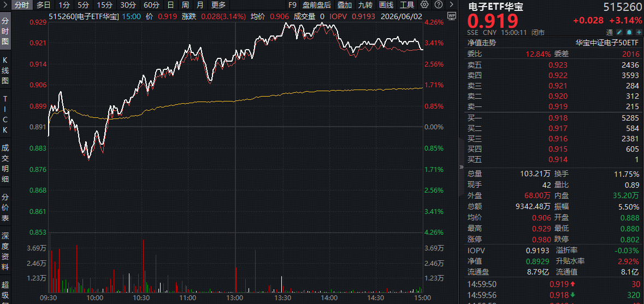Click the 10:30 time axis label
This screenshot has width=644, height=304.
[141, 297]
